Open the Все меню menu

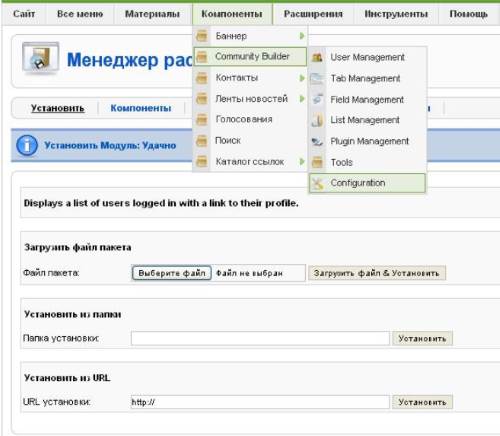[80, 14]
